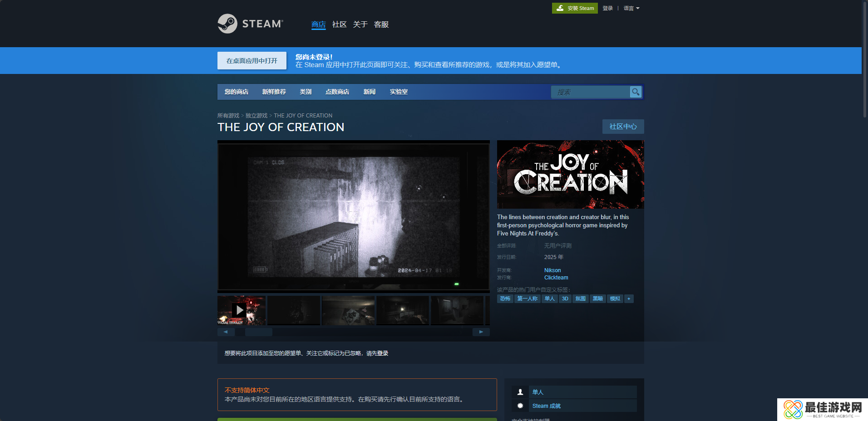Click the plus icon to add tags
Screen dimensions: 868x421
pos(629,299)
